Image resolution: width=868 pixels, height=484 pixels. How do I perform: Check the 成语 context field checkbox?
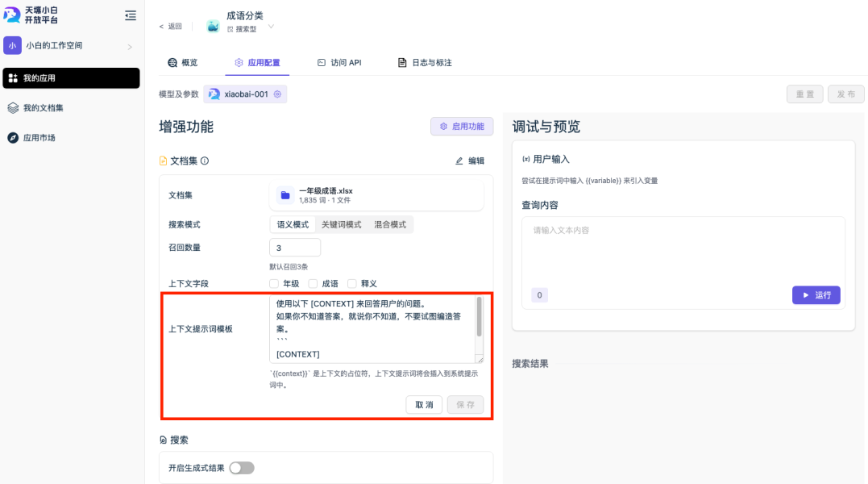pos(313,283)
